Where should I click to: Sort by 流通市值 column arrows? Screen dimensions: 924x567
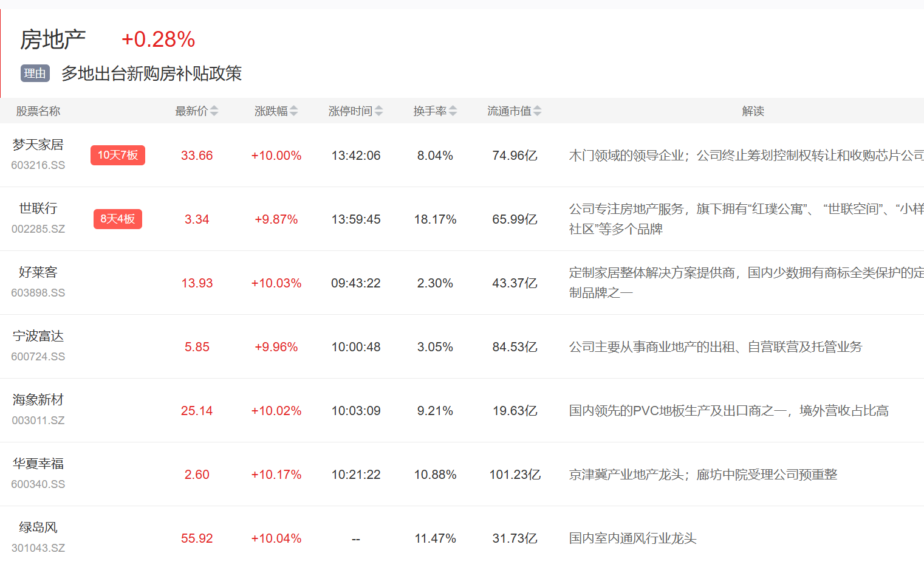pyautogui.click(x=537, y=111)
